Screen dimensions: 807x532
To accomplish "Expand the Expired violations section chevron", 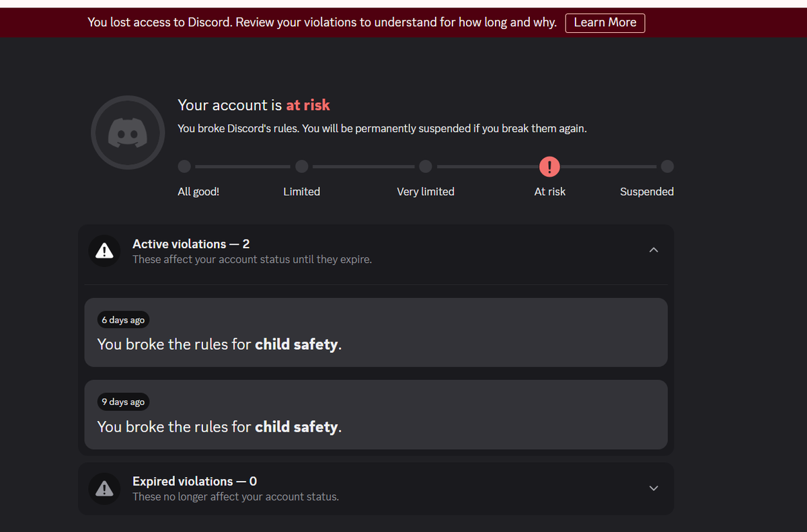I will click(x=654, y=488).
